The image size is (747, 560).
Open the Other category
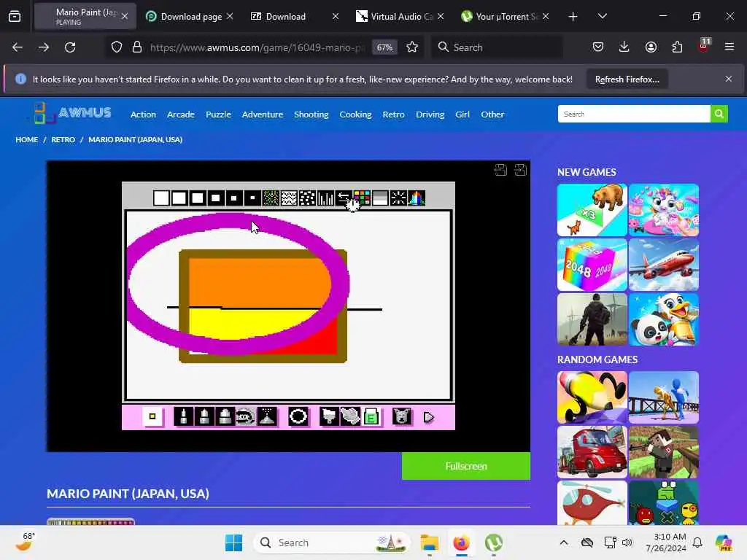(x=492, y=114)
